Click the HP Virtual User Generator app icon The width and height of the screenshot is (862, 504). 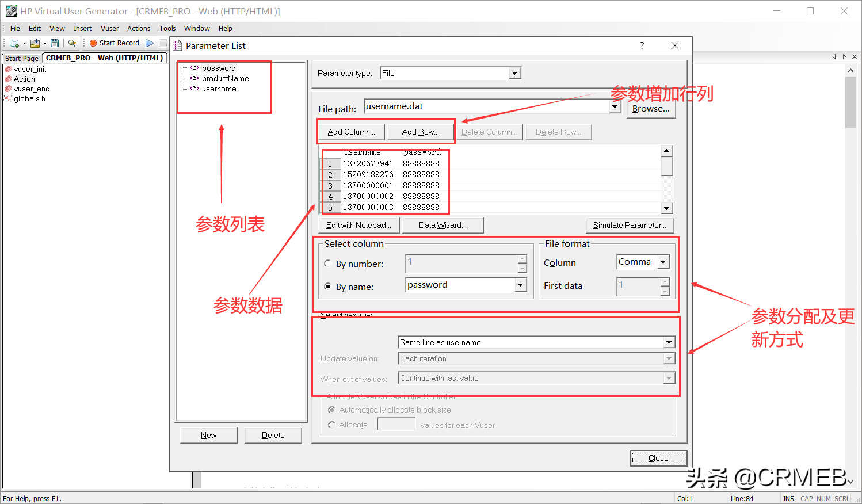(11, 11)
